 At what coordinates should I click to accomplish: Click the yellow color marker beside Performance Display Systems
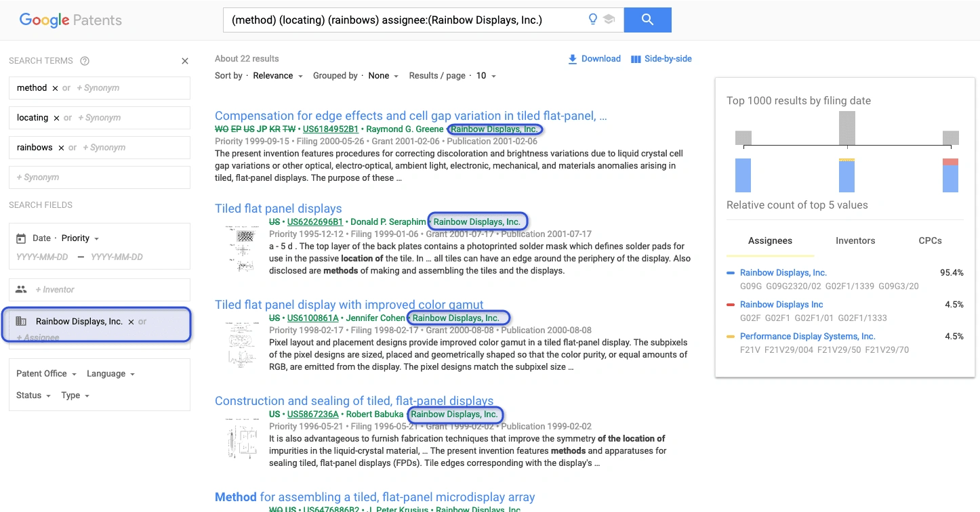pyautogui.click(x=731, y=337)
